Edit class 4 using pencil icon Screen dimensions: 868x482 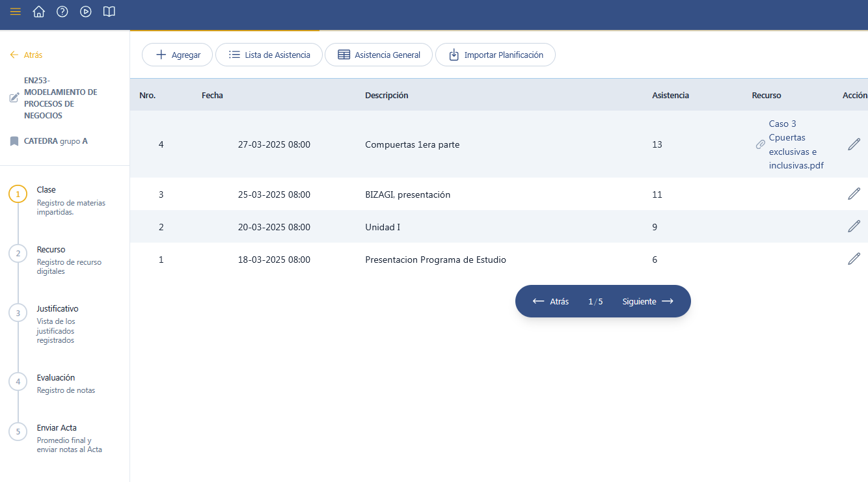click(854, 144)
